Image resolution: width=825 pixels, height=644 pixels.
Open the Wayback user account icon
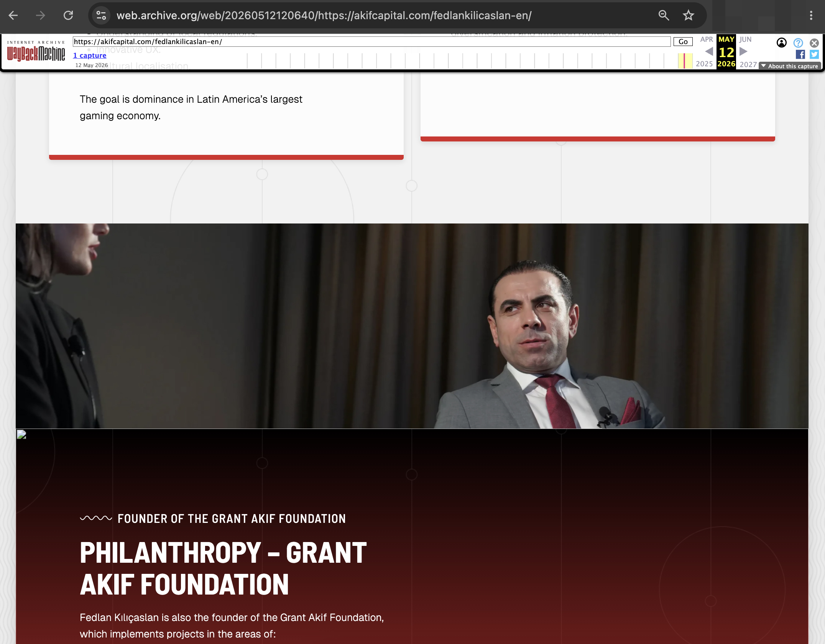tap(781, 43)
